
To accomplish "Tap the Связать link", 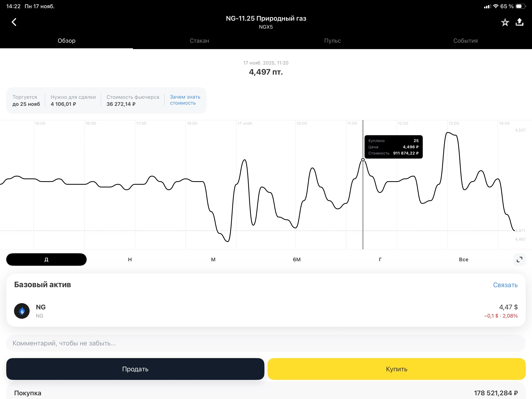I will click(x=505, y=285).
